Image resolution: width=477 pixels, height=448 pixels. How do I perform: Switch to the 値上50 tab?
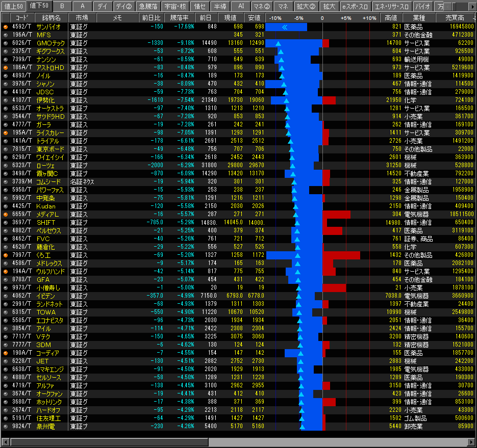(13, 6)
